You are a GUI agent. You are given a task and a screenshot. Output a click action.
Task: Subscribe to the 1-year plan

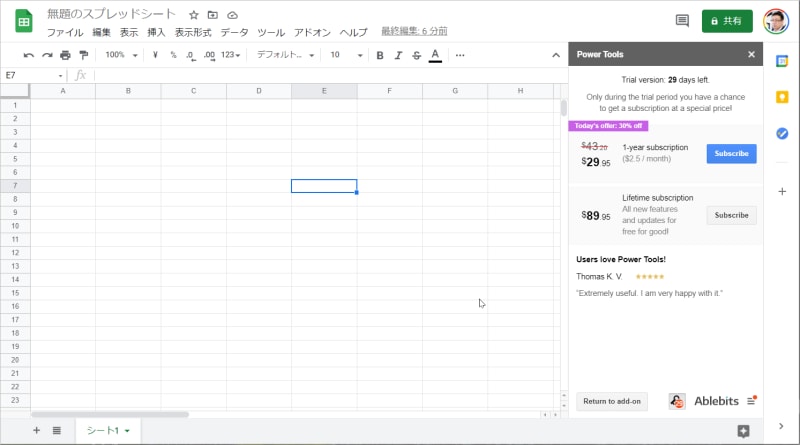pyautogui.click(x=731, y=154)
